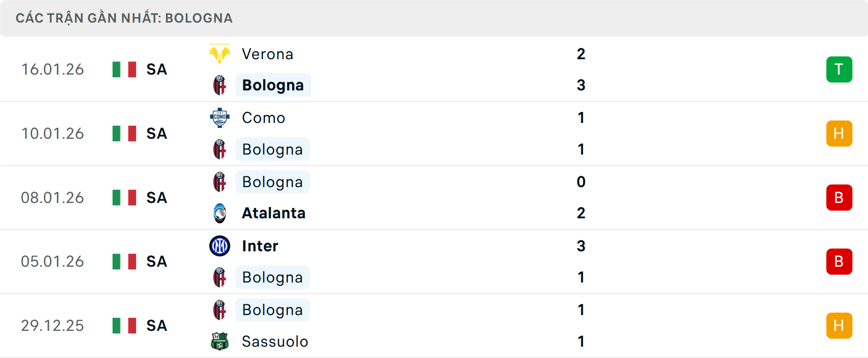Expand the 29.12.25 Sassuolo match row
Viewport: 868px width, 358px height.
(x=434, y=325)
